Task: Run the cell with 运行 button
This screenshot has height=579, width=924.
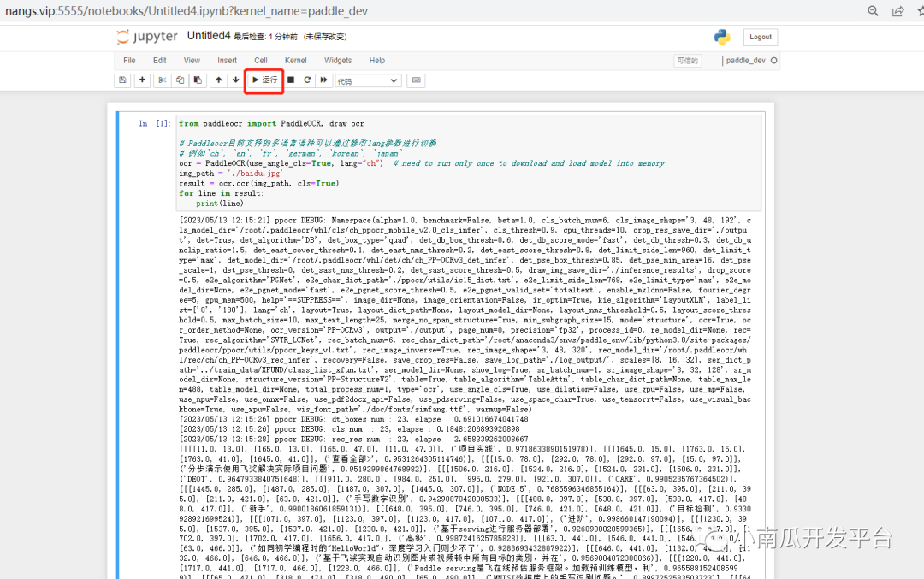Action: pos(264,80)
